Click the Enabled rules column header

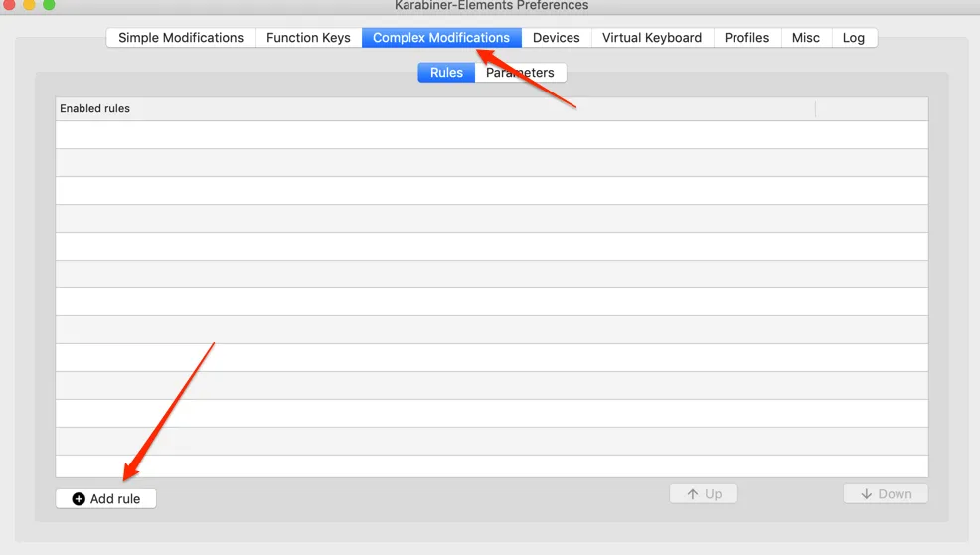pyautogui.click(x=434, y=108)
